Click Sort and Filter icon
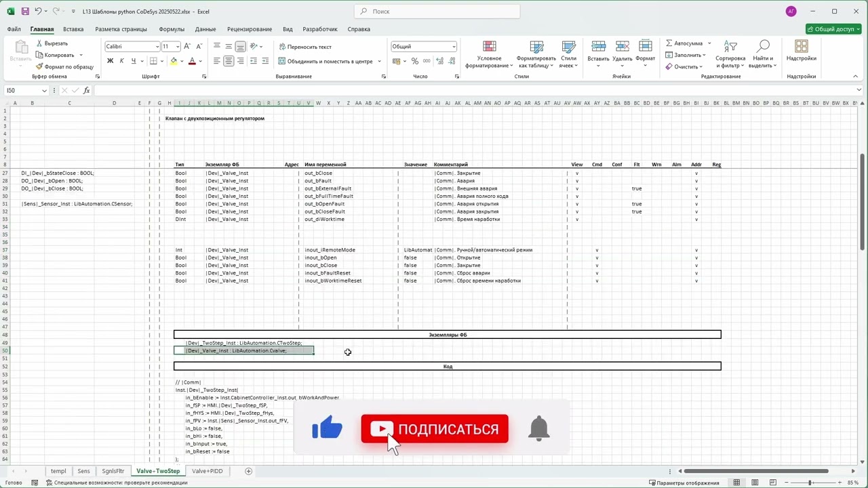The height and width of the screenshot is (488, 868). tap(730, 47)
